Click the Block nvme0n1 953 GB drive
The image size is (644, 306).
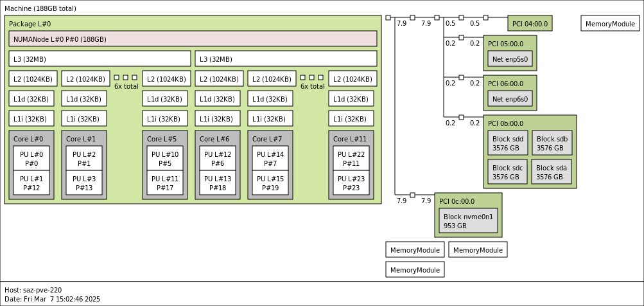(468, 221)
